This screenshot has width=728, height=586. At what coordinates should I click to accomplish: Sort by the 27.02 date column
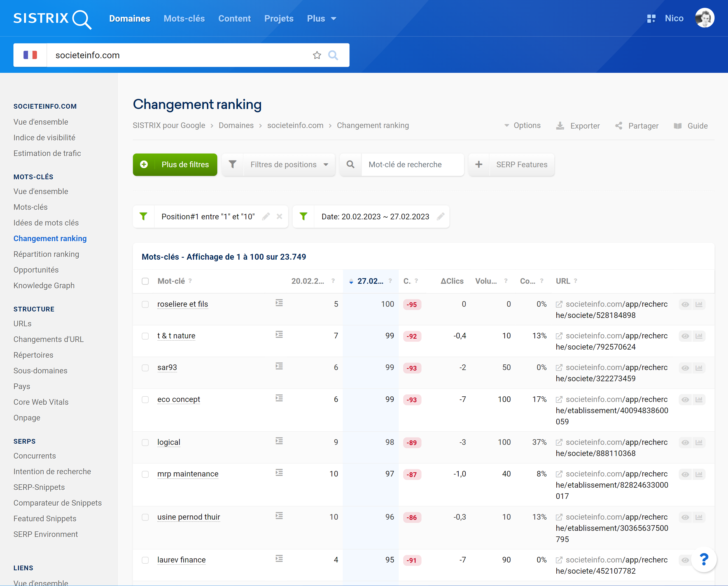point(370,281)
